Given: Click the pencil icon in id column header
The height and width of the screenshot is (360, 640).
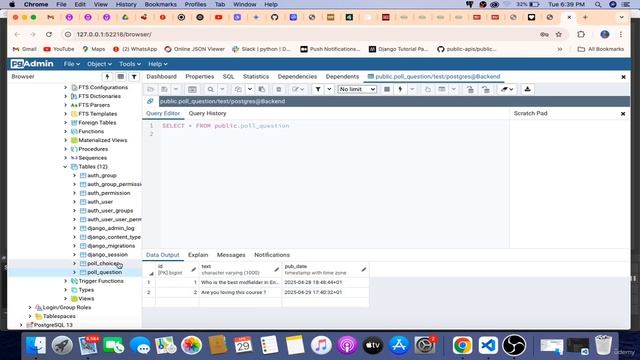Looking at the screenshot, I should pos(193,269).
